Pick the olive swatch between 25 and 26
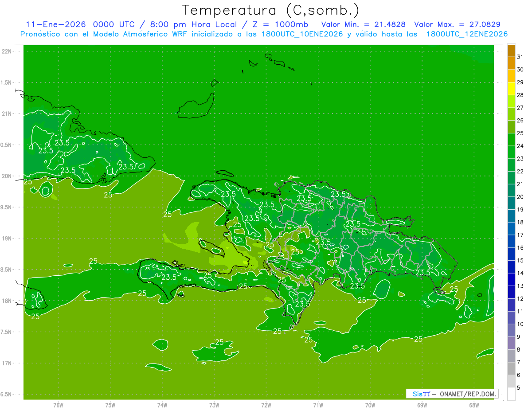Viewport: 532px width, 411px height. [511, 126]
